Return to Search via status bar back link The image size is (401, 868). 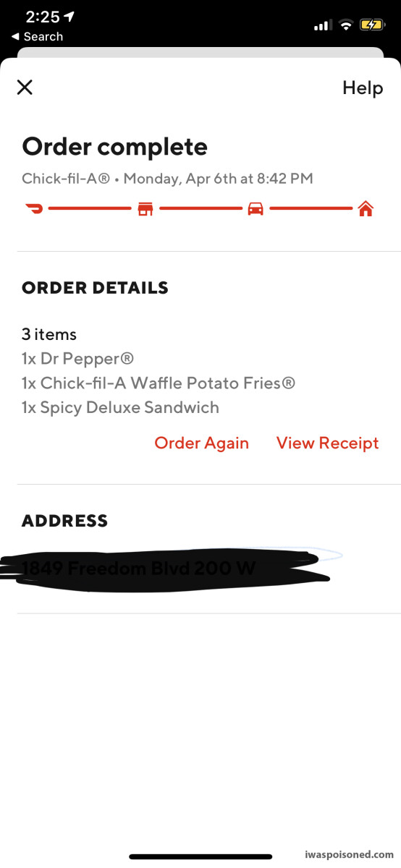click(x=38, y=37)
